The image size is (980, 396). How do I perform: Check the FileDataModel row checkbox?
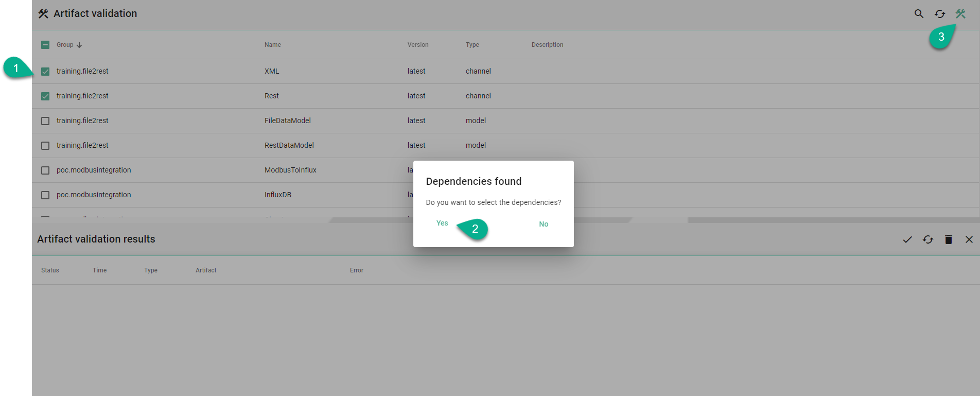pyautogui.click(x=45, y=121)
